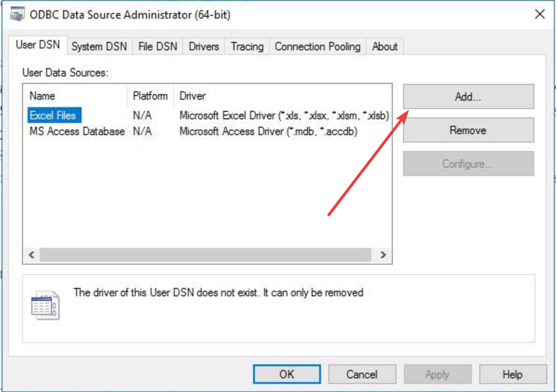Switch to the System DSN tab
The height and width of the screenshot is (392, 557).
click(x=99, y=47)
